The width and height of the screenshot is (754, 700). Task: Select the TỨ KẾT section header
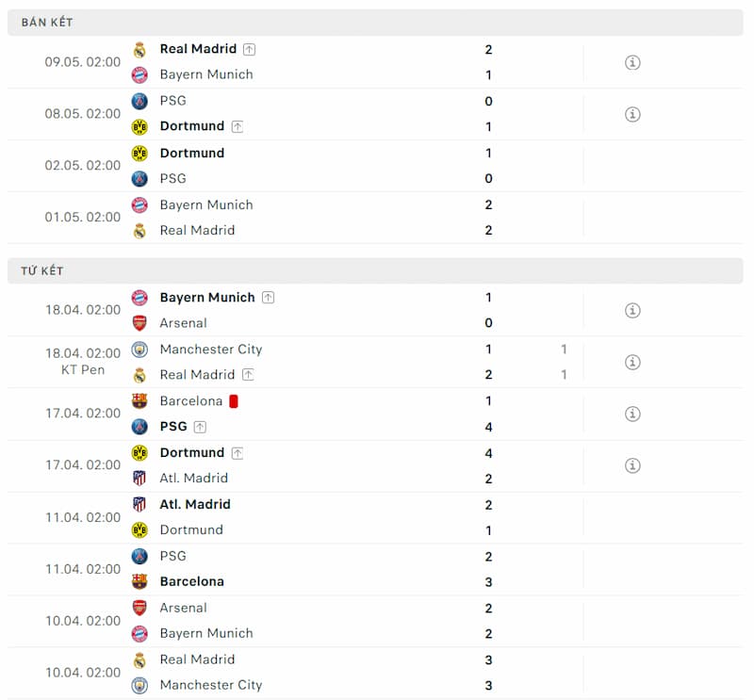click(x=42, y=270)
